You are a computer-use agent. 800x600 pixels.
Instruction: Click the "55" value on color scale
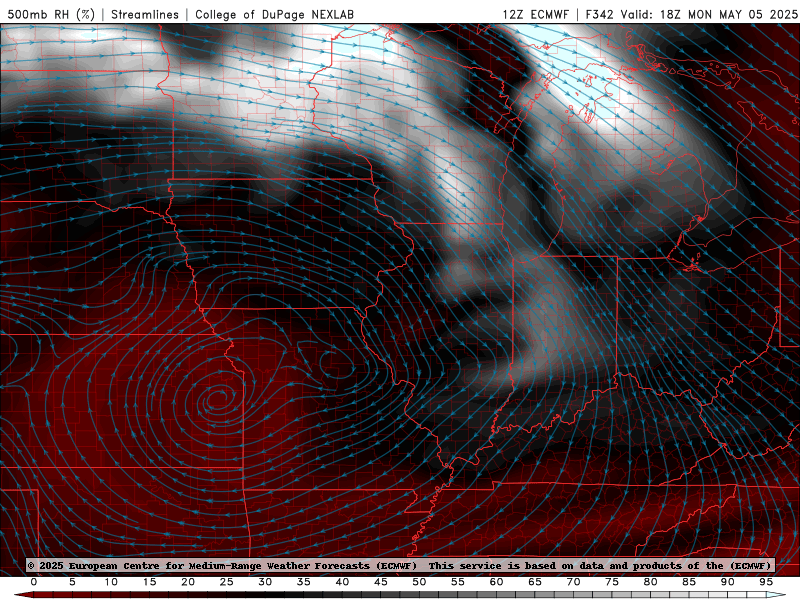coord(458,582)
